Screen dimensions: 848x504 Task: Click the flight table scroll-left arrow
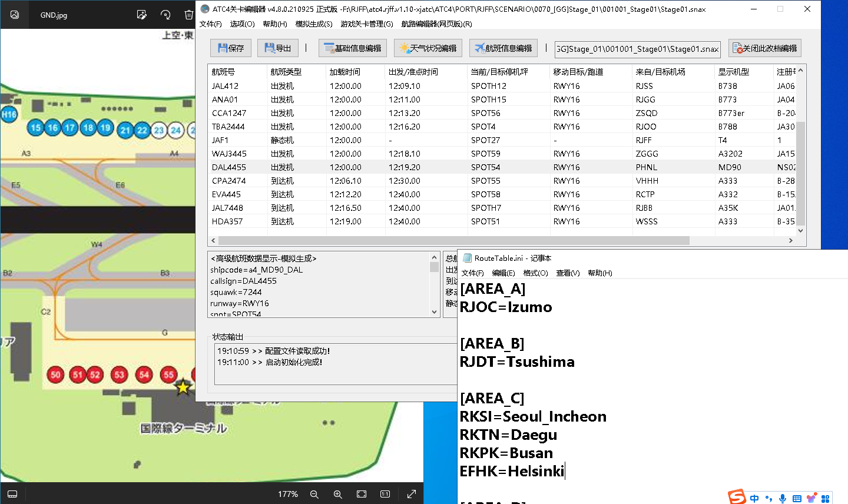click(213, 240)
